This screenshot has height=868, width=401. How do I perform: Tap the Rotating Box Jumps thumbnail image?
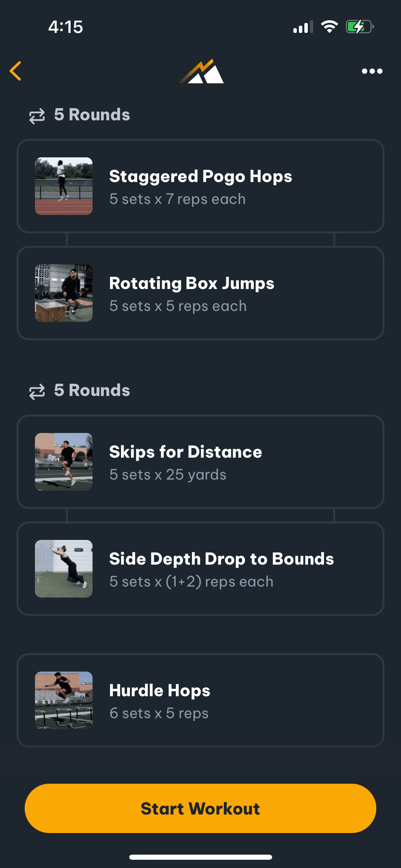click(x=63, y=292)
